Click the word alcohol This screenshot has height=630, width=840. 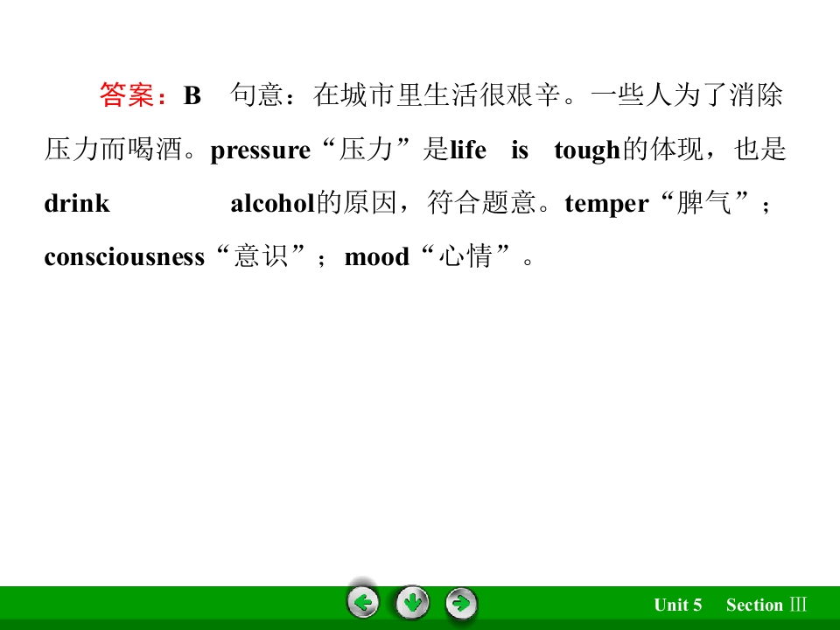(x=272, y=204)
